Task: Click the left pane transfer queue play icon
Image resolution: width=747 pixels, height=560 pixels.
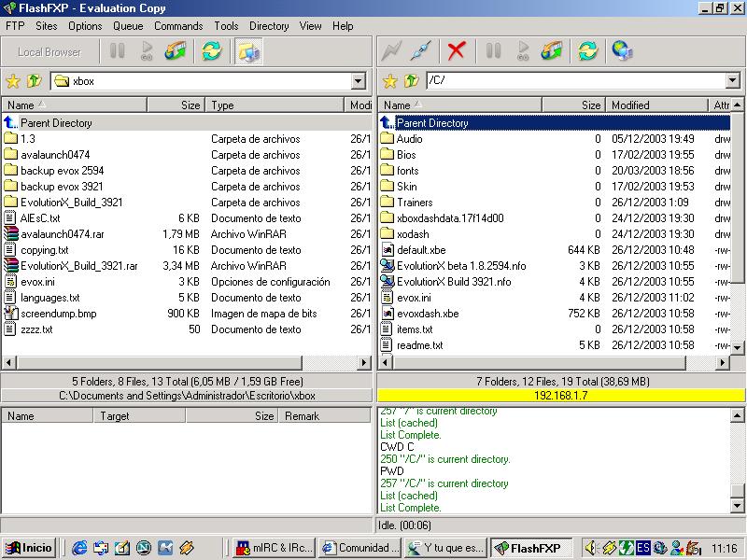Action: pos(148,51)
